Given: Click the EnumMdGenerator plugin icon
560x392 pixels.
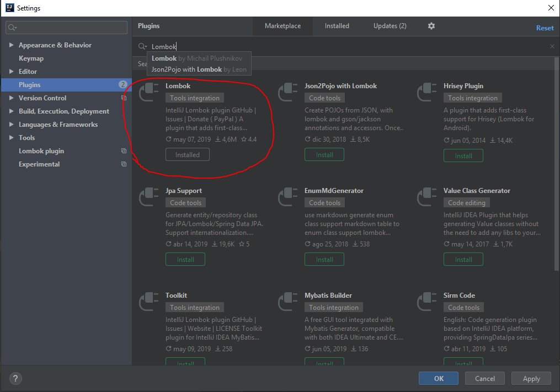Looking at the screenshot, I should 288,197.
